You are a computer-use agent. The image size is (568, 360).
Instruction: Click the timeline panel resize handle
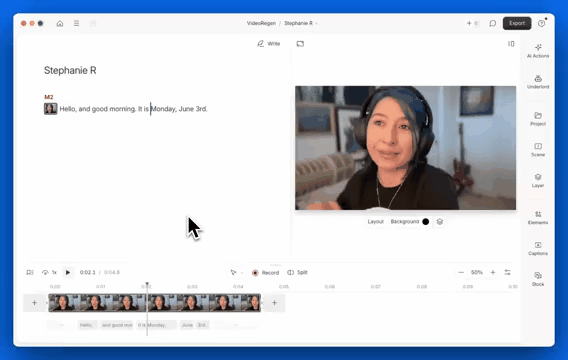tap(275, 265)
